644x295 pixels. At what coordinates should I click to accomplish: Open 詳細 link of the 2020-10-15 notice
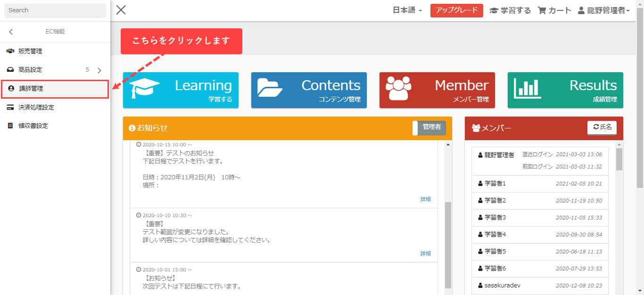(425, 199)
